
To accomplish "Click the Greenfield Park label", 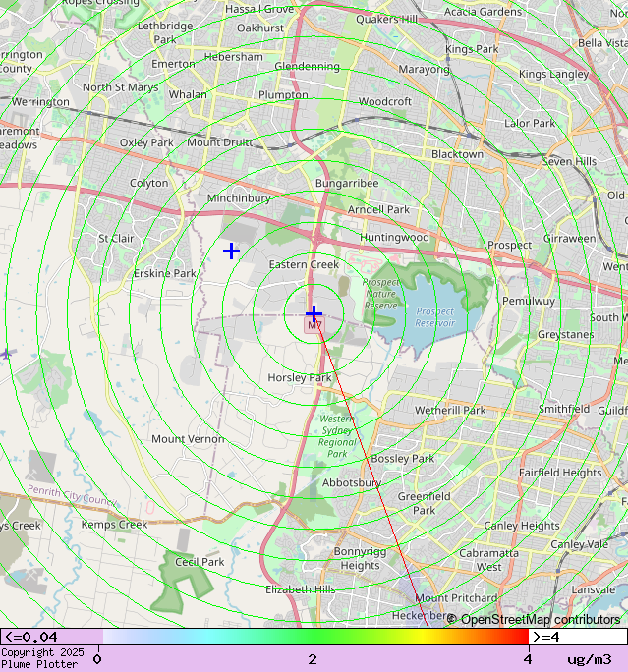I will [x=424, y=503].
